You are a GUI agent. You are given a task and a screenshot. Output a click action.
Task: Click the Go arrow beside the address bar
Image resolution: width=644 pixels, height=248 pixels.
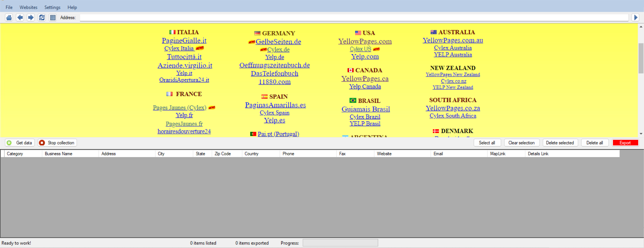(635, 18)
